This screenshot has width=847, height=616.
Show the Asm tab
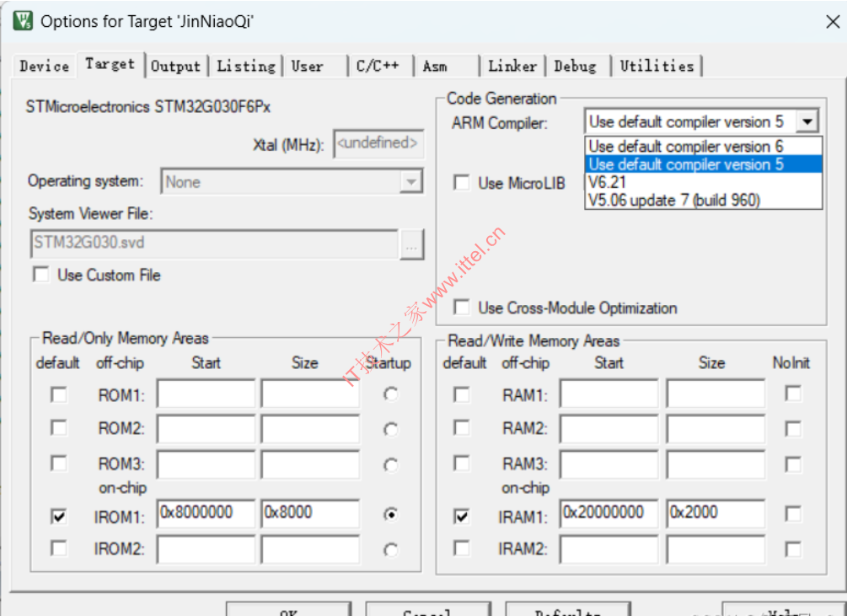pos(435,67)
